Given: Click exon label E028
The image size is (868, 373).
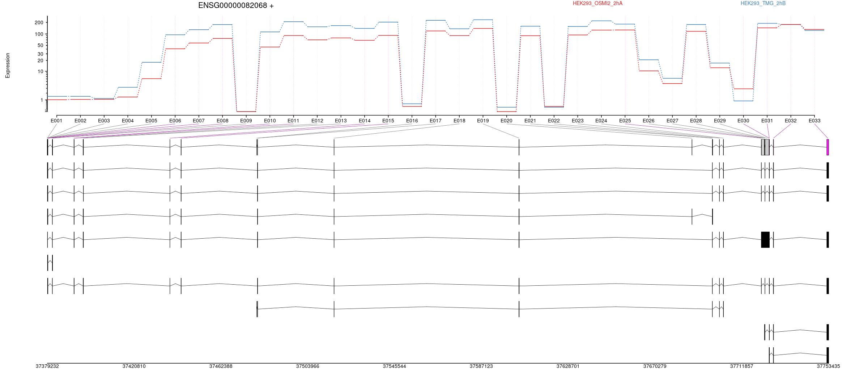Looking at the screenshot, I should click(x=696, y=121).
